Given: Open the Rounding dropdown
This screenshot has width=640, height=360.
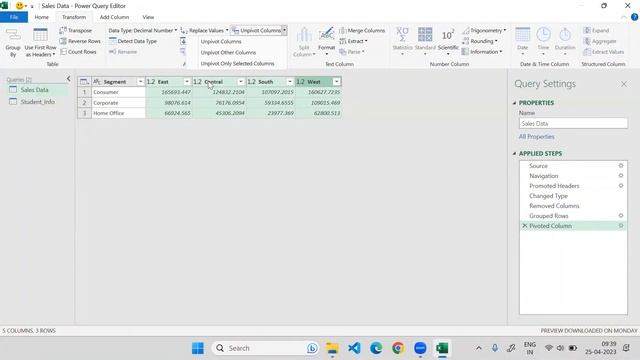Looking at the screenshot, I should [x=480, y=41].
